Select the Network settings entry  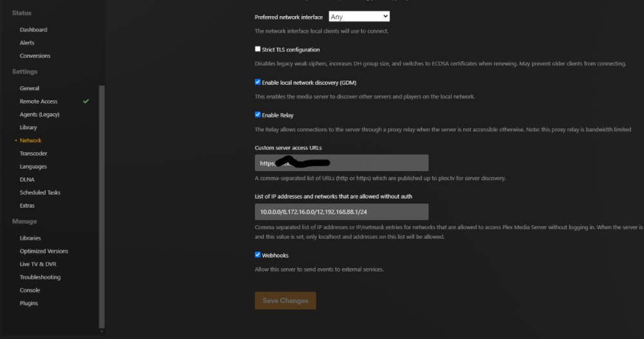(30, 140)
